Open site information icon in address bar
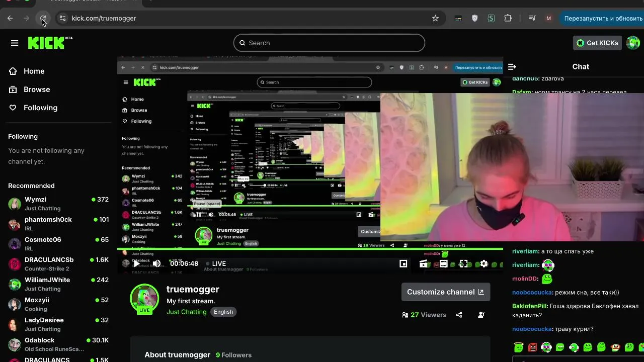644x362 pixels. point(62,18)
